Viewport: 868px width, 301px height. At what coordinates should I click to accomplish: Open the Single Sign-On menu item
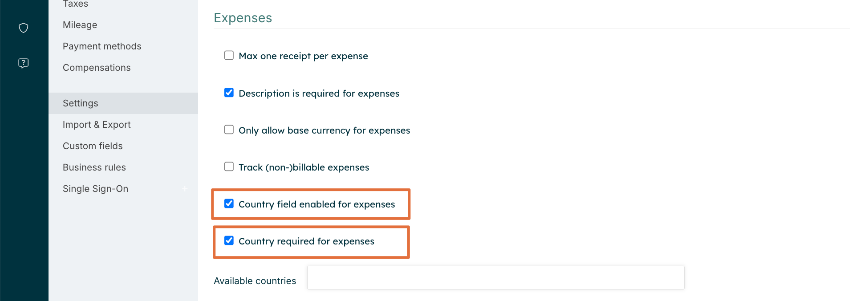click(x=95, y=189)
